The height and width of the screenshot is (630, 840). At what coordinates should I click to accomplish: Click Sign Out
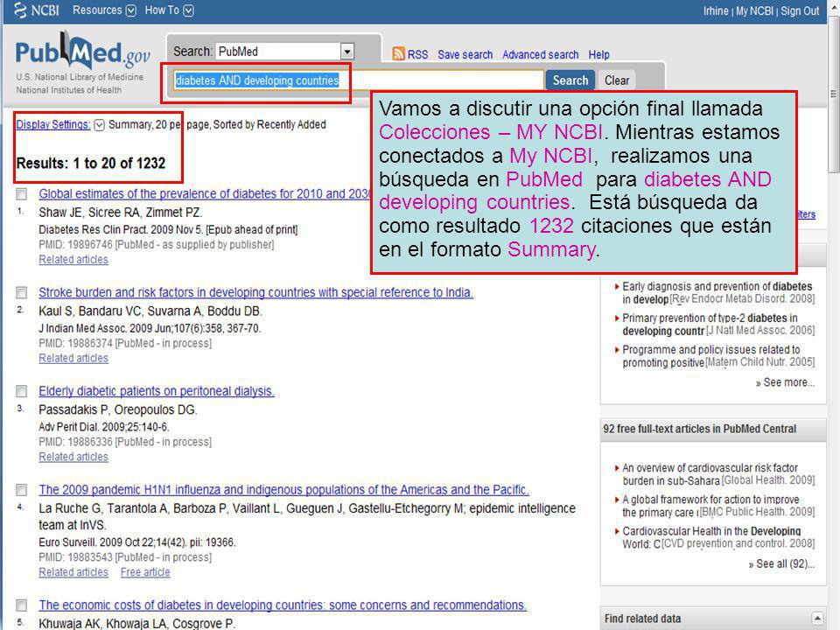[x=800, y=10]
